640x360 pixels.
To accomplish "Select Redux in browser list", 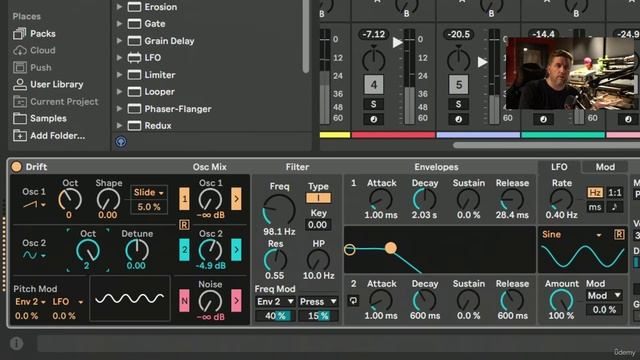I will (x=158, y=125).
